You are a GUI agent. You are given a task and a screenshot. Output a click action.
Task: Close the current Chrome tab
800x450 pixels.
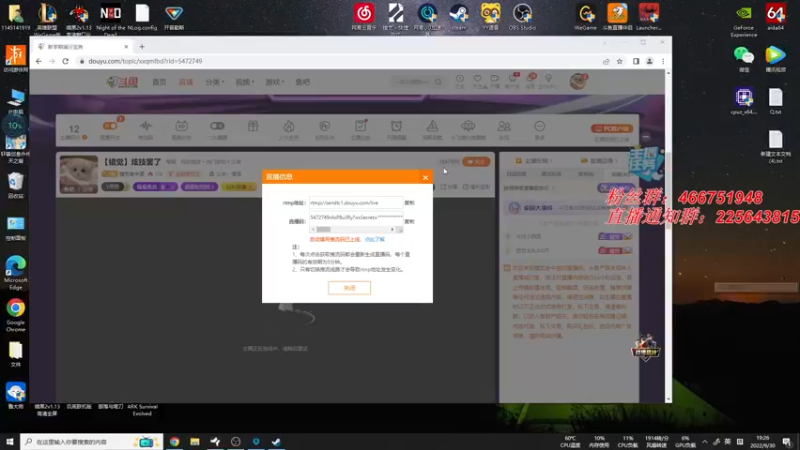[126, 46]
